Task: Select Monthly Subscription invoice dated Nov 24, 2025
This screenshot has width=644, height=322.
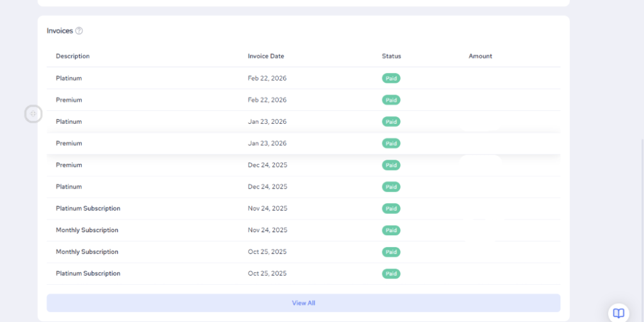Action: tap(87, 230)
